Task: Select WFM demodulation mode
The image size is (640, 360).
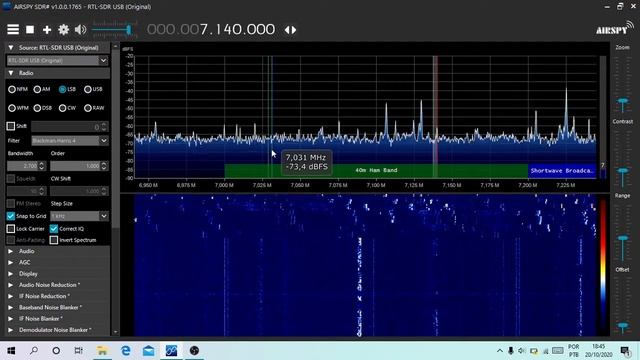Action: 12,108
